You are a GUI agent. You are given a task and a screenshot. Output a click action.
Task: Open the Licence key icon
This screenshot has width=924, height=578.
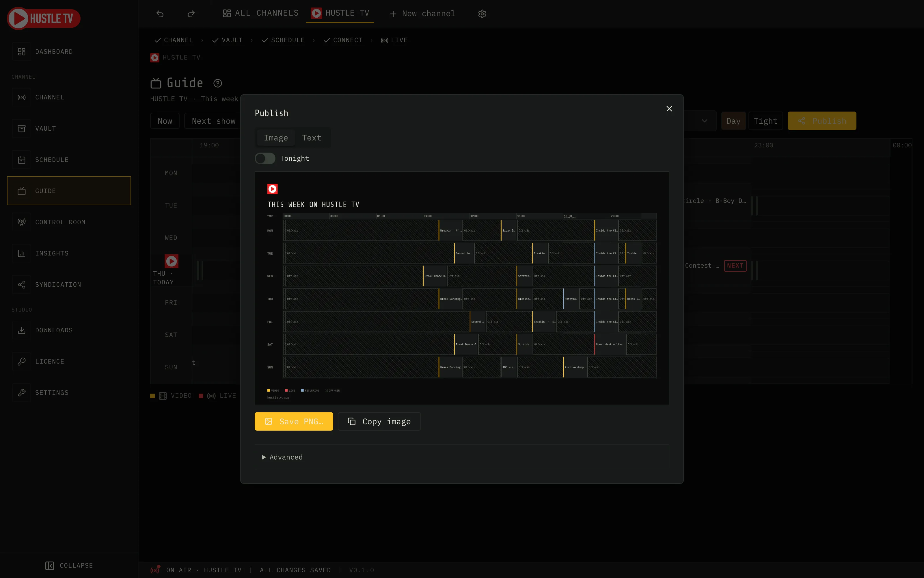tap(22, 362)
